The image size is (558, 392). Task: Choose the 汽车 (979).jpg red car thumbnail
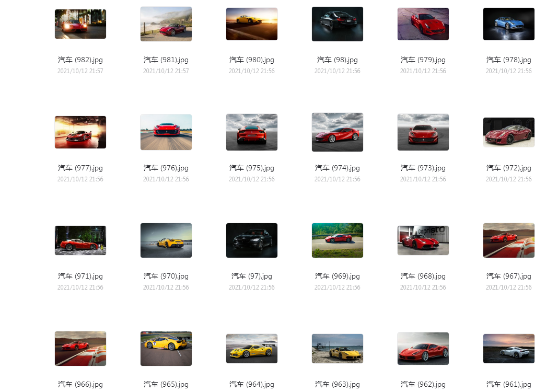pyautogui.click(x=423, y=24)
